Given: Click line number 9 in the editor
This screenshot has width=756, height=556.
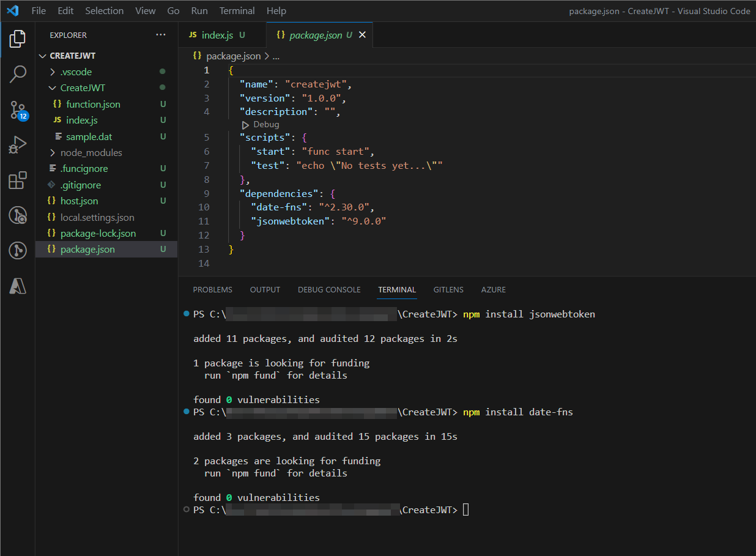Looking at the screenshot, I should pos(206,193).
